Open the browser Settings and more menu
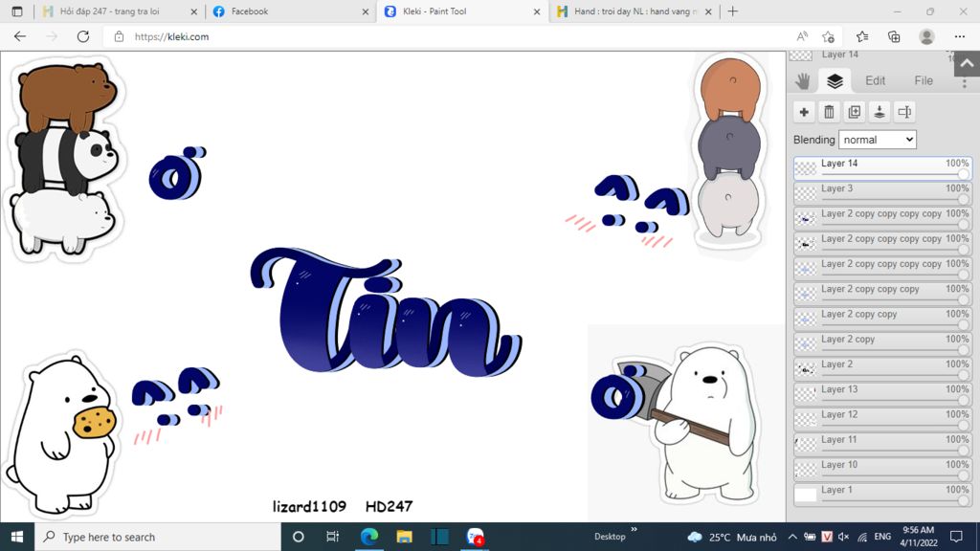This screenshot has height=551, width=980. (x=959, y=37)
